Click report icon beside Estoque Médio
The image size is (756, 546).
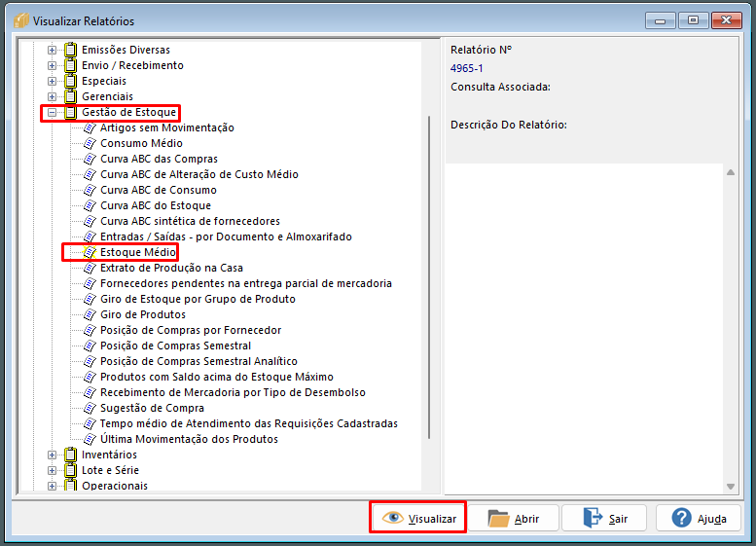[90, 252]
